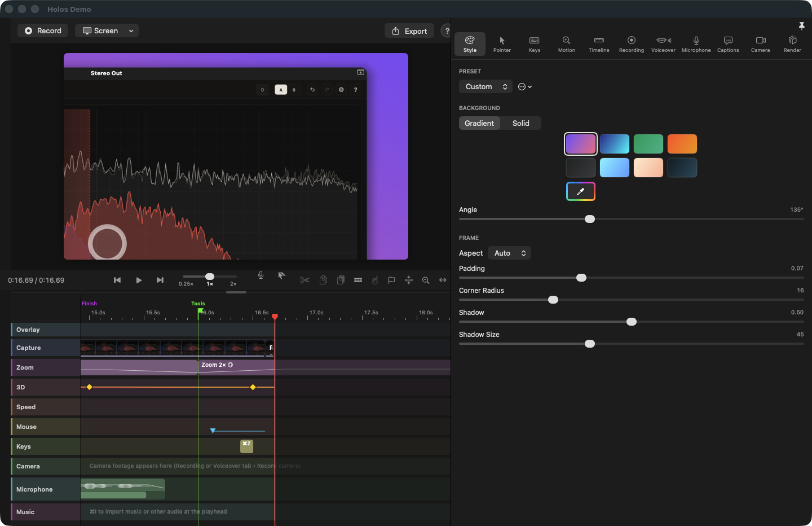
Task: Switch to the Render tab
Action: click(792, 44)
